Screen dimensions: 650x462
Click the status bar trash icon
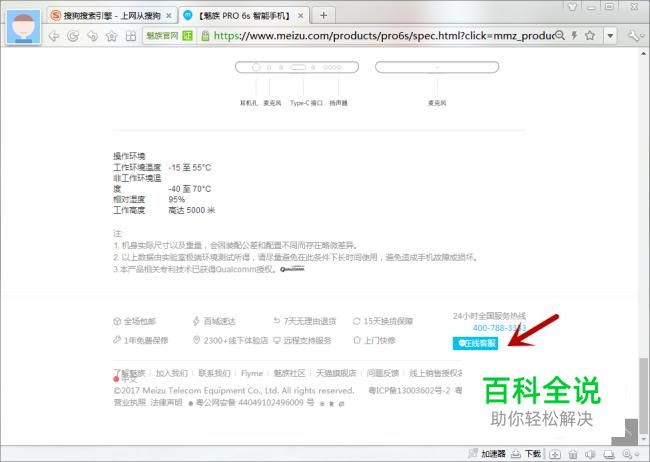(x=573, y=454)
